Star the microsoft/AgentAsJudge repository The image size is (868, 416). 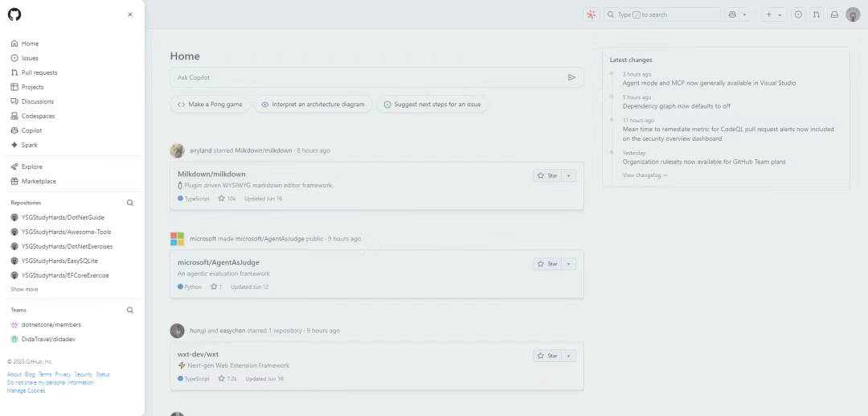pos(547,264)
